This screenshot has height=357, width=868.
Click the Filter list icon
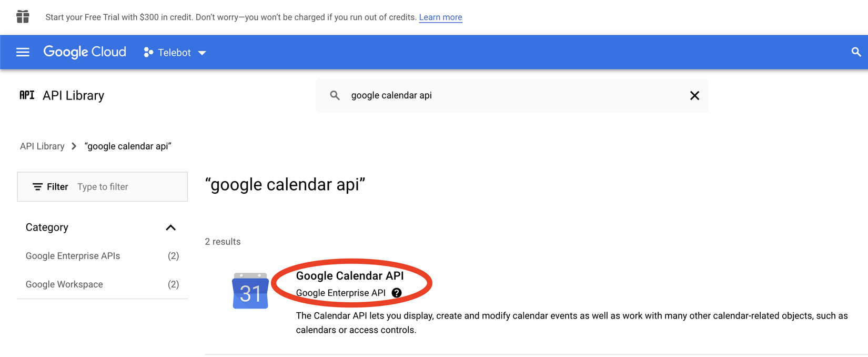[x=37, y=187]
